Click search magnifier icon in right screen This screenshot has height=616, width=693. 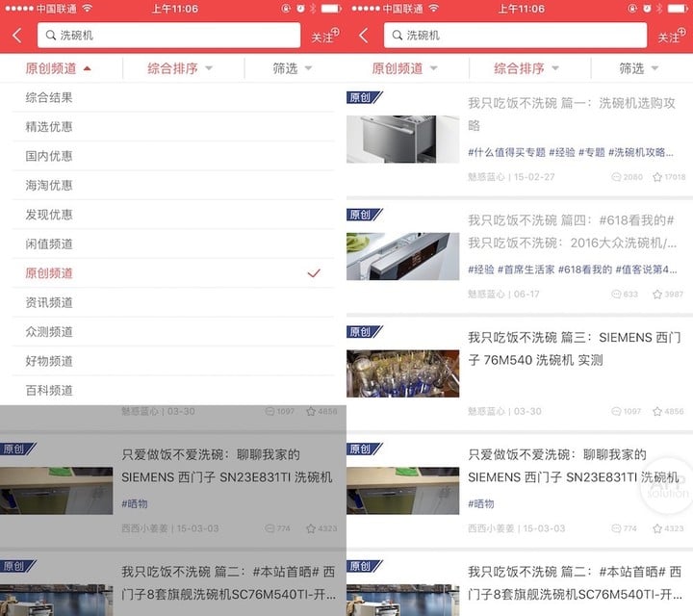(x=398, y=36)
